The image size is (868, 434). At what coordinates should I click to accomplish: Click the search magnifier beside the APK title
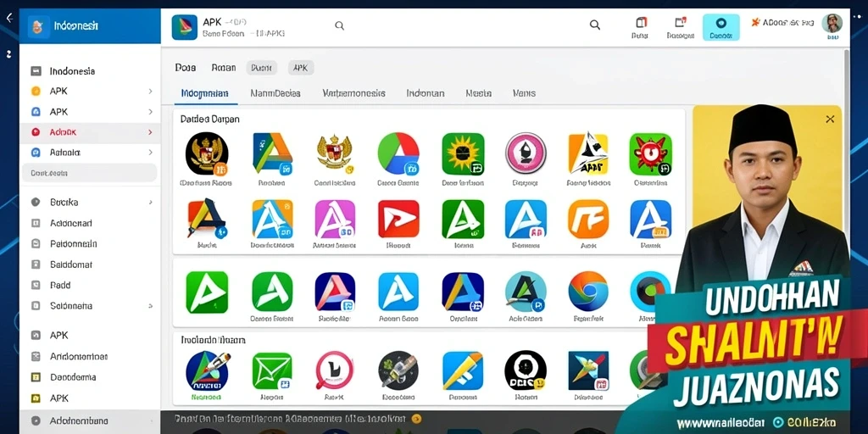tap(339, 25)
